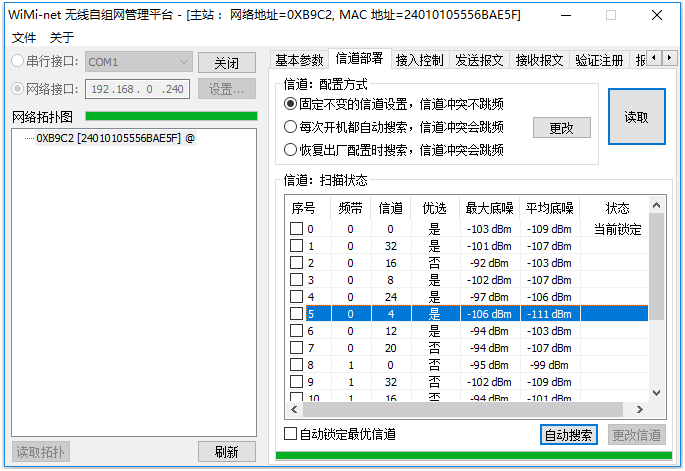Image resolution: width=685 pixels, height=471 pixels.
Task: Select the 固定不变的信道设置 option
Action: click(291, 104)
